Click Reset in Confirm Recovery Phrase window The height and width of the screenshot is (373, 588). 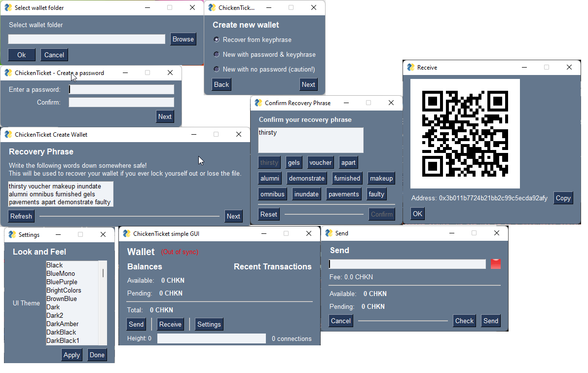tap(268, 214)
